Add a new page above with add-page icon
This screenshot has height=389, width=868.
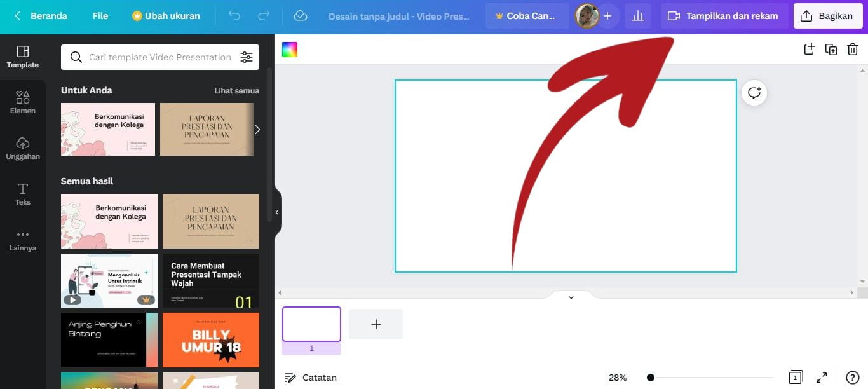(x=809, y=49)
